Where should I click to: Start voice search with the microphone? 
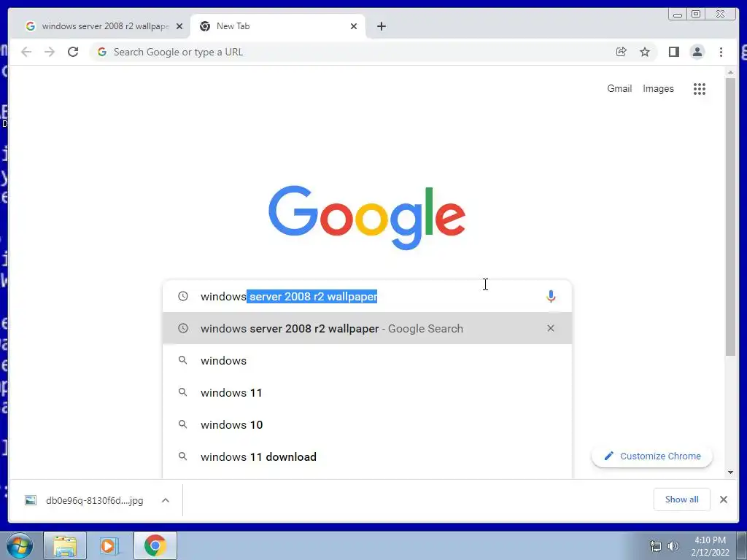point(551,296)
